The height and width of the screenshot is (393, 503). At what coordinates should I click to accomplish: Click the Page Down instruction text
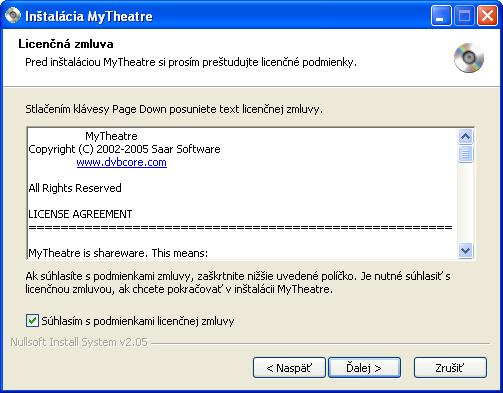[x=174, y=109]
